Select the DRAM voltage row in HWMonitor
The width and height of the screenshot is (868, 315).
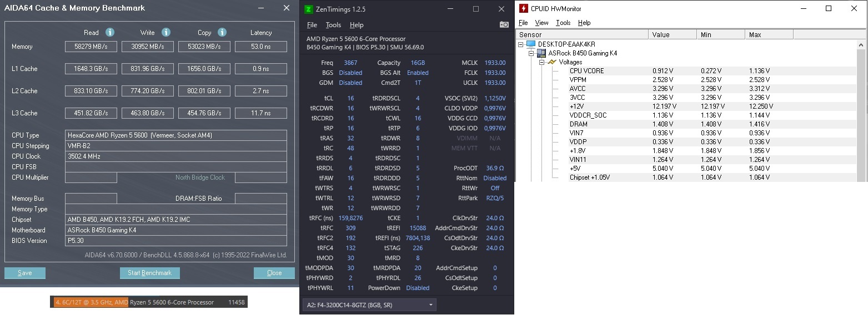[686, 124]
